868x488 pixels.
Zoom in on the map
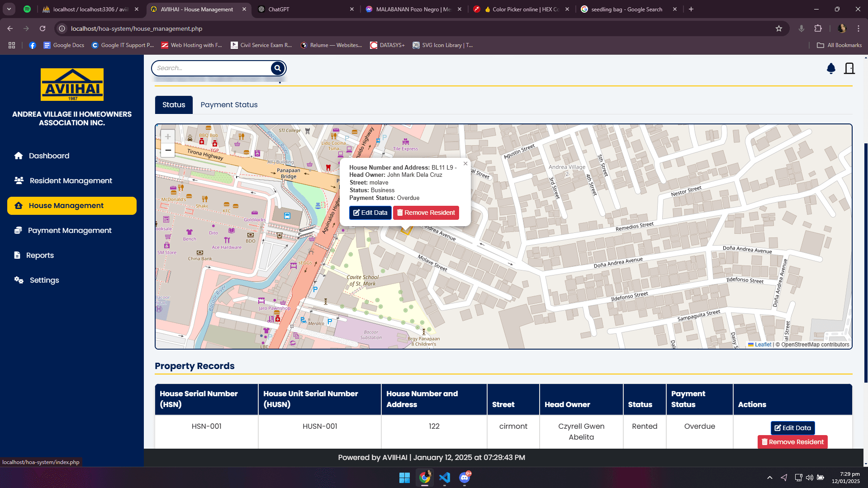click(x=167, y=136)
